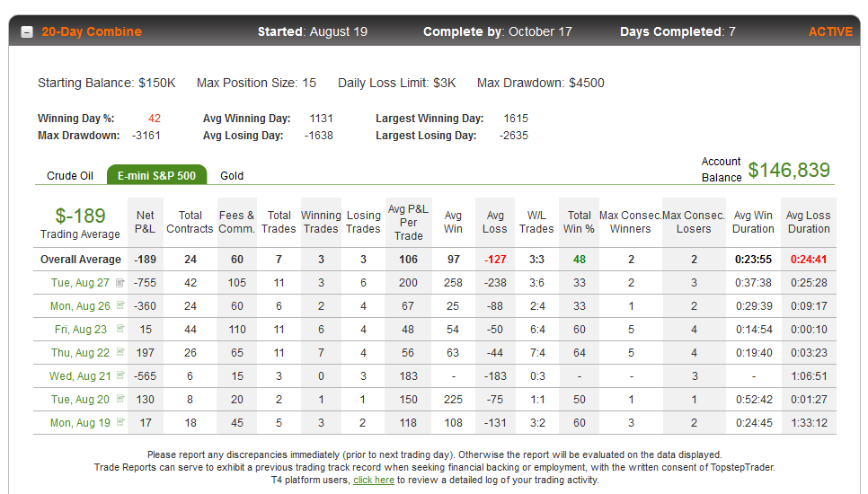Open note icon for Tue, Aug 27
Image resolution: width=868 pixels, height=494 pixels.
(120, 283)
